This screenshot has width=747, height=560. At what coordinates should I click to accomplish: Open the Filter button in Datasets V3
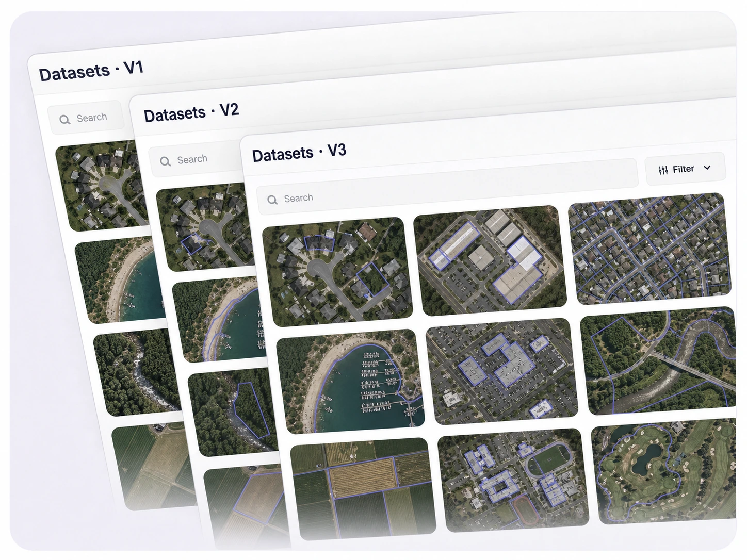pos(686,169)
